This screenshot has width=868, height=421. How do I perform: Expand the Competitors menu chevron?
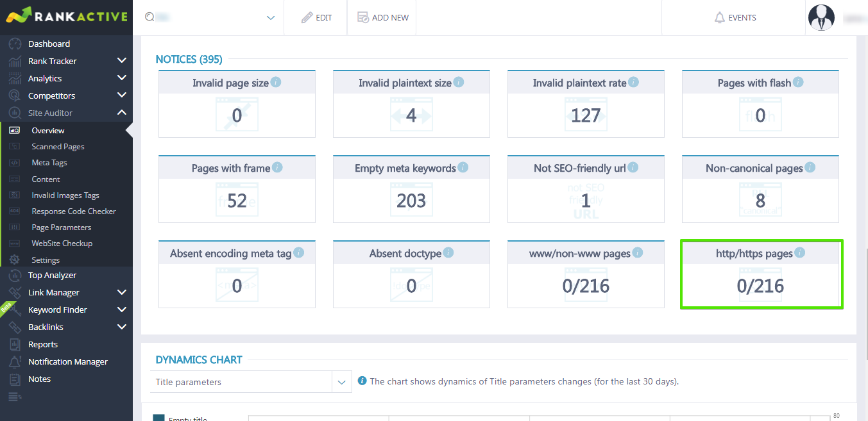122,95
